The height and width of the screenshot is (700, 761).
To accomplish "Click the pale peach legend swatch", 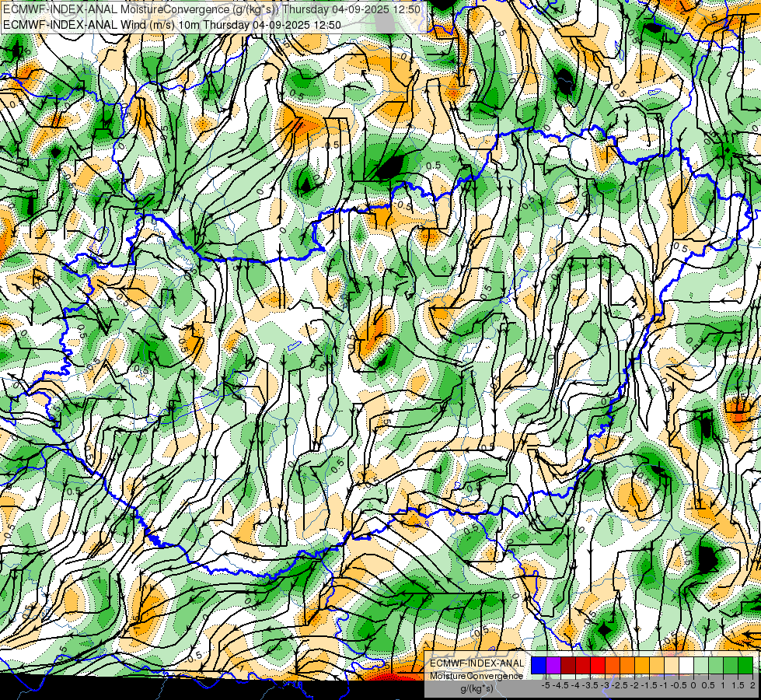I will [x=672, y=666].
